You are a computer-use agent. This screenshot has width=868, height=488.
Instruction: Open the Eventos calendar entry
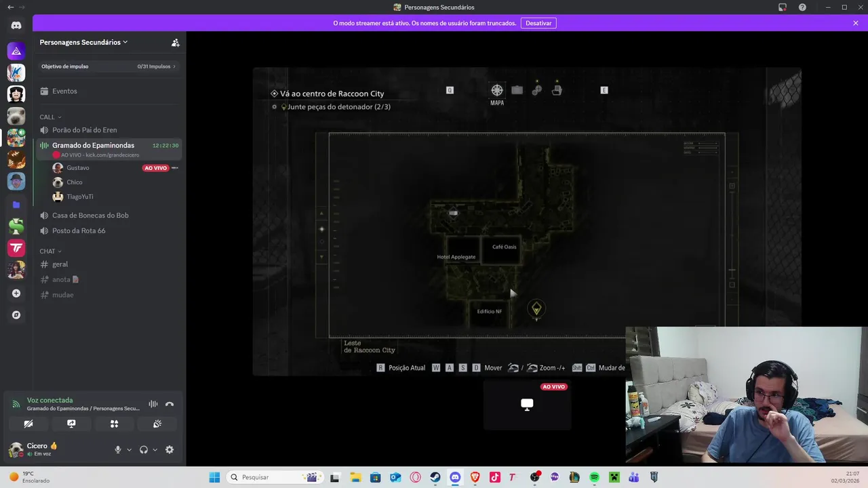coord(109,91)
